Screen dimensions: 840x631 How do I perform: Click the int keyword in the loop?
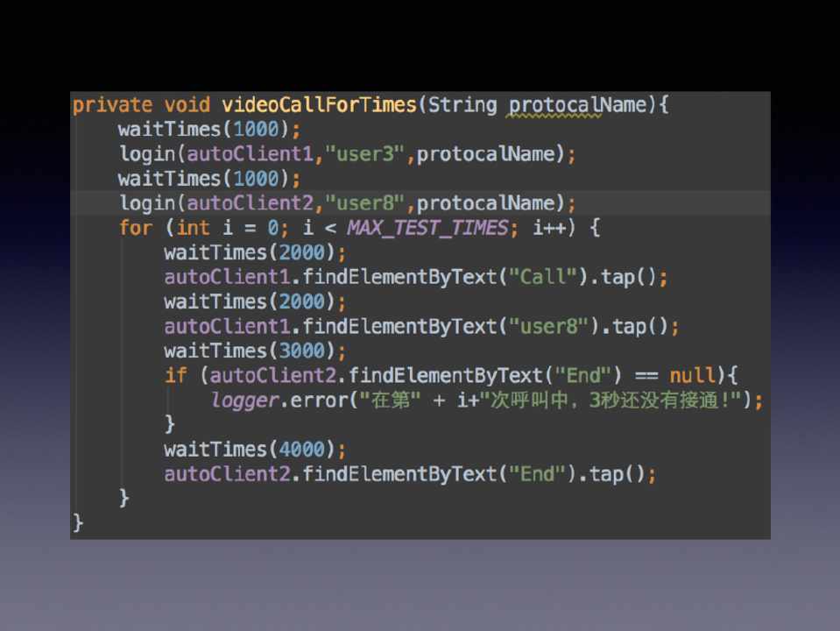[193, 228]
